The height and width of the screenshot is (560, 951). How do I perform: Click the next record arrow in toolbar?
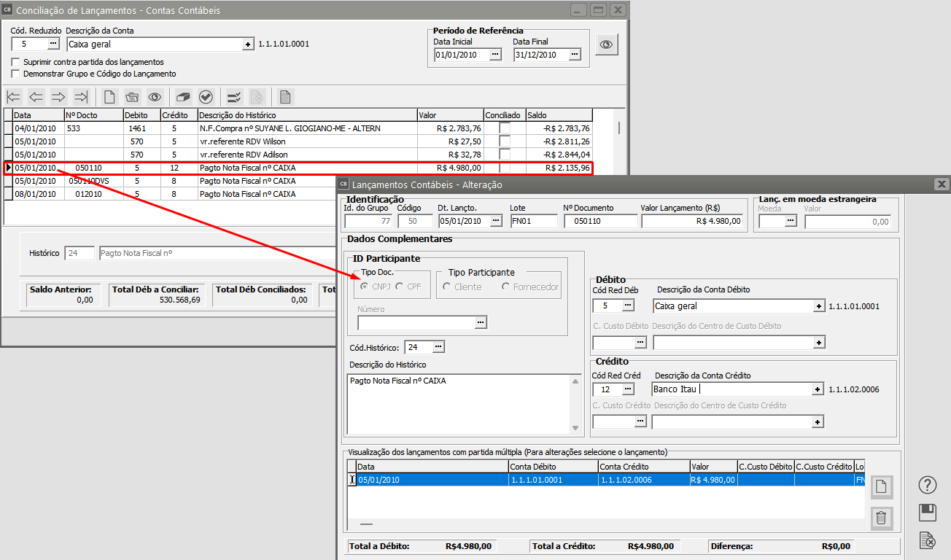pyautogui.click(x=58, y=97)
